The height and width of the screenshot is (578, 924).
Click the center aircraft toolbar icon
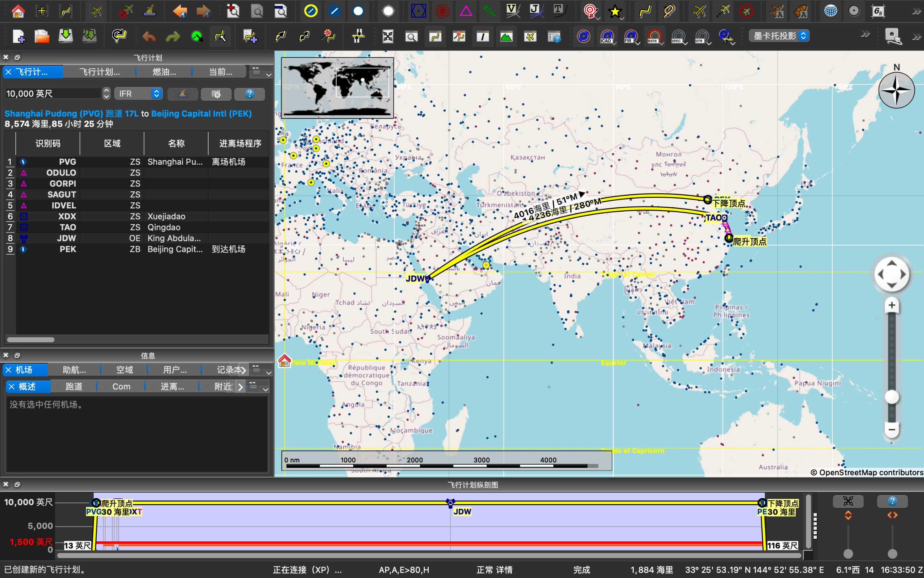[96, 11]
